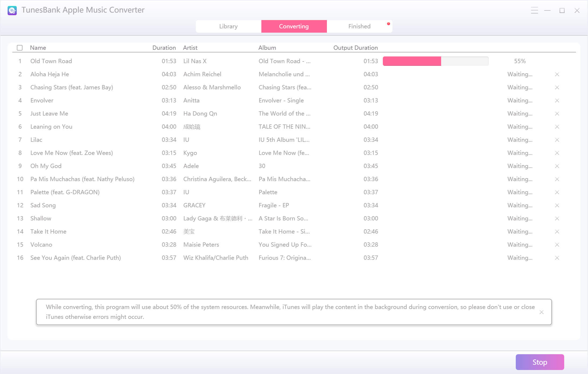The width and height of the screenshot is (588, 374).
Task: Tick the select-all checkbox beside Name
Action: tap(20, 48)
